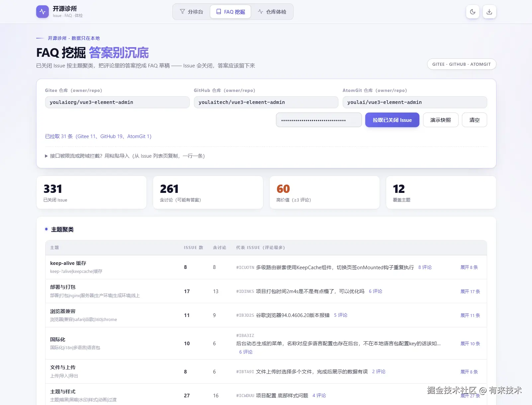Viewport: 532px width, 405px height.
Task: Open the 仓库体检 tab
Action: (x=272, y=12)
